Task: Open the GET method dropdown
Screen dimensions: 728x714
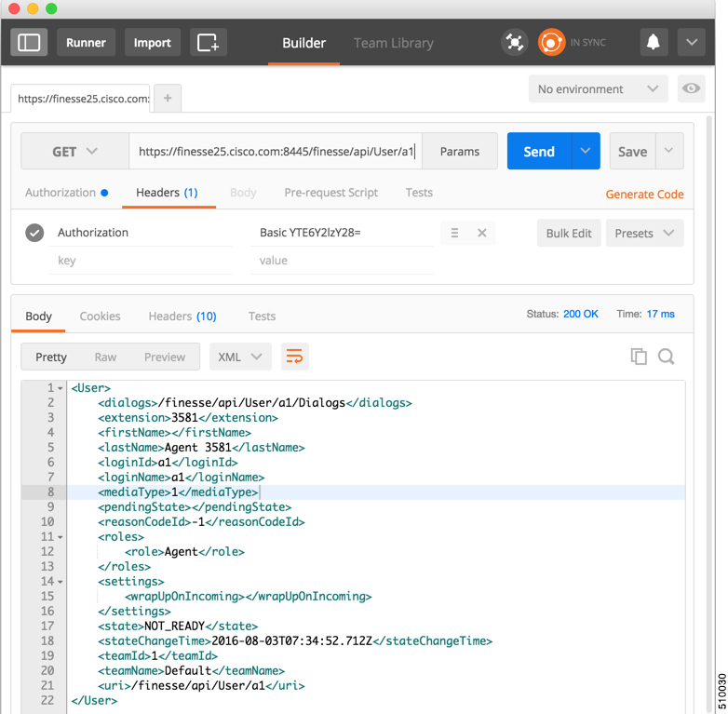Action: pos(74,152)
